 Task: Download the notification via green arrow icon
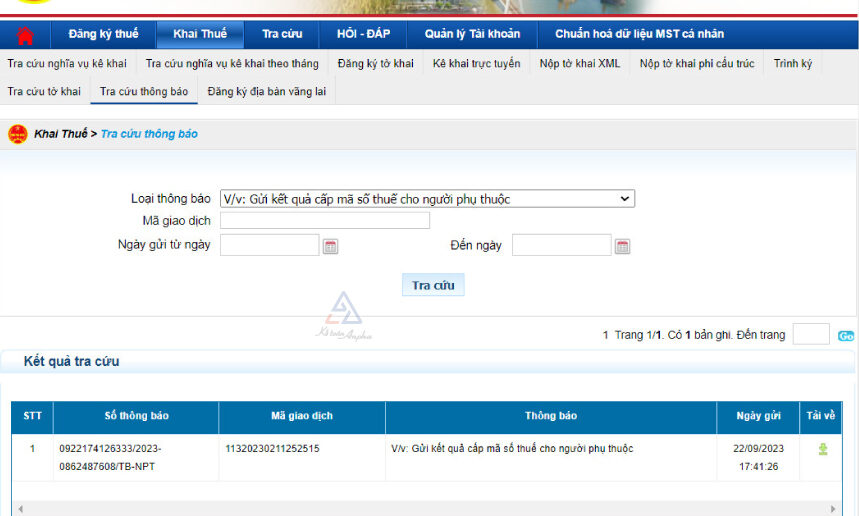823,449
